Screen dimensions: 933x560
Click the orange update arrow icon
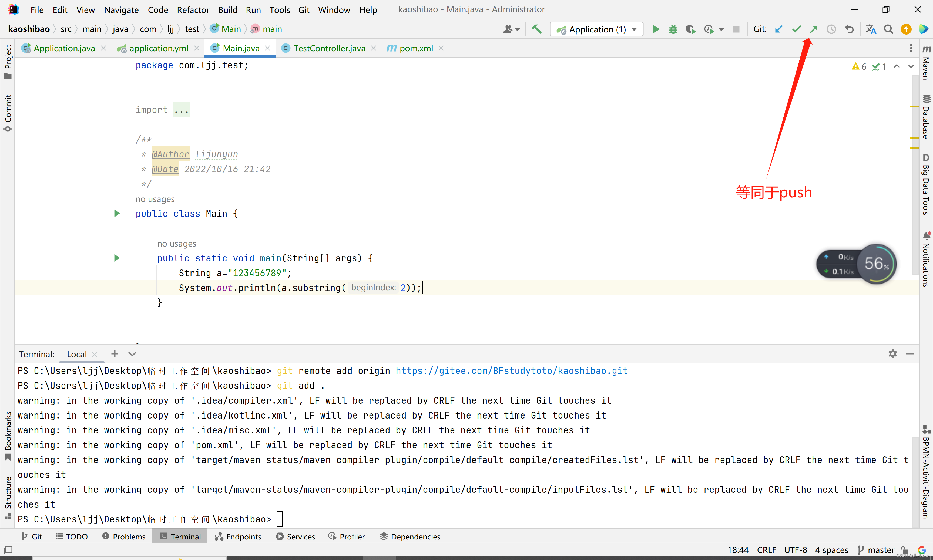[906, 29]
